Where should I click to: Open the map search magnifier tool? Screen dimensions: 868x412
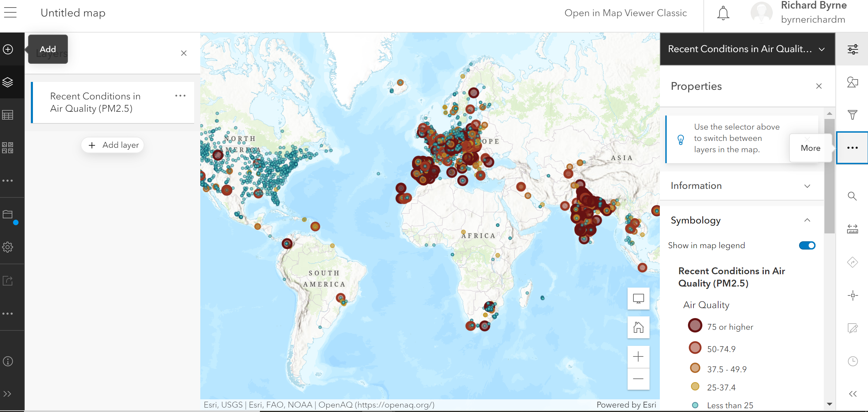click(853, 196)
